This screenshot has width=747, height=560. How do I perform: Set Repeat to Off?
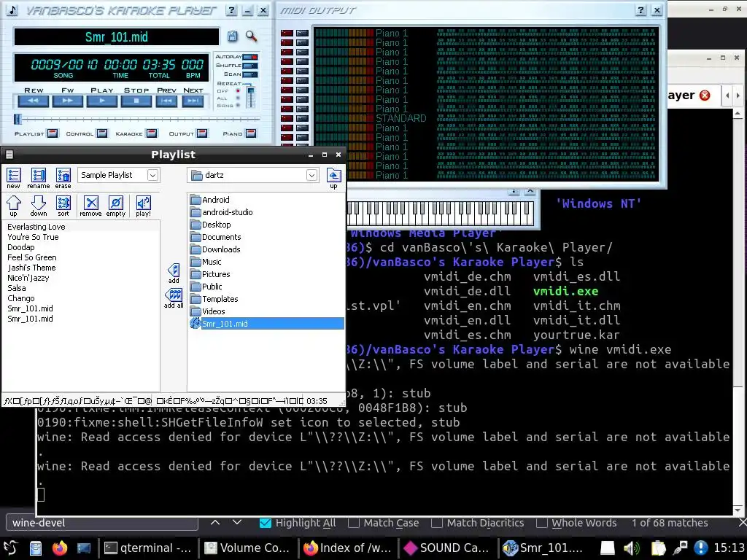238,91
